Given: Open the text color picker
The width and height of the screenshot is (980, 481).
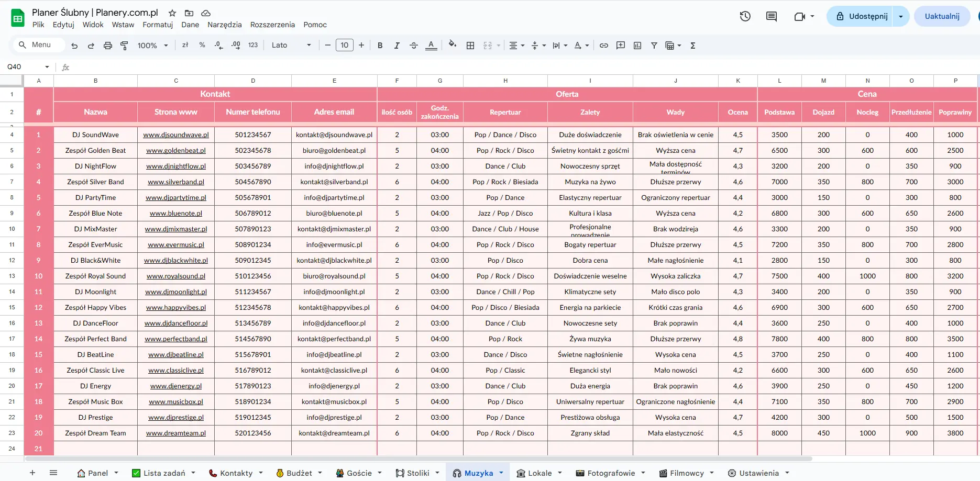Looking at the screenshot, I should coord(431,46).
